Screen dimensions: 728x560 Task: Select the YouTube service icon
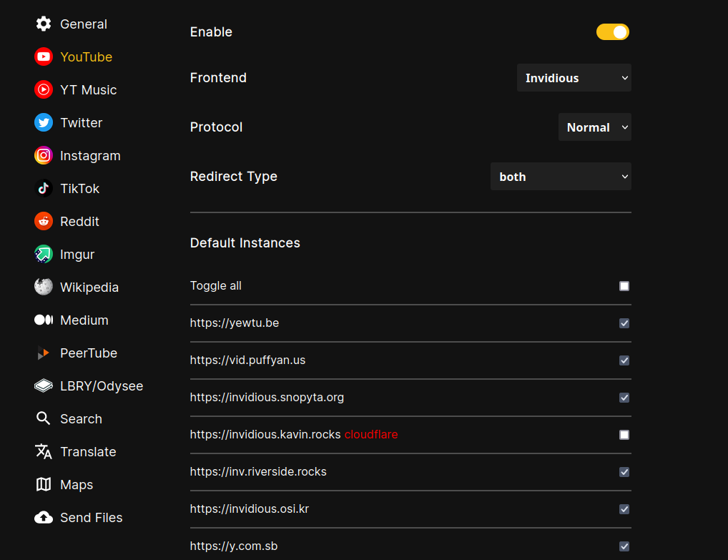[43, 57]
